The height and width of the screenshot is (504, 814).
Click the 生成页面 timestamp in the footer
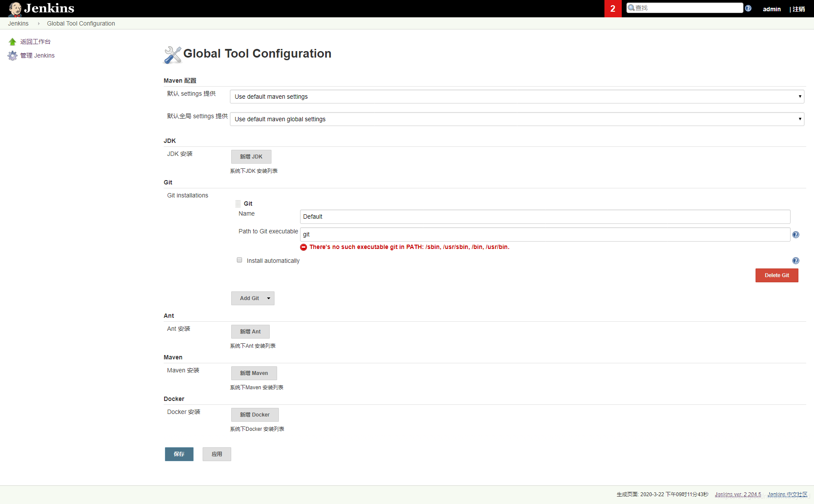[662, 494]
